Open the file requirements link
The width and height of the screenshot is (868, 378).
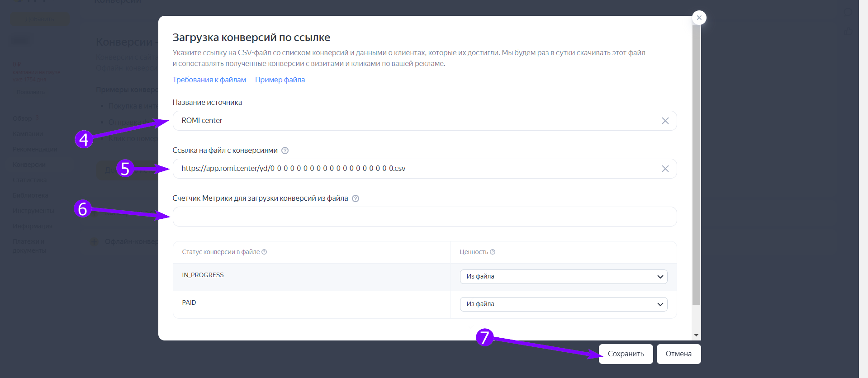209,80
